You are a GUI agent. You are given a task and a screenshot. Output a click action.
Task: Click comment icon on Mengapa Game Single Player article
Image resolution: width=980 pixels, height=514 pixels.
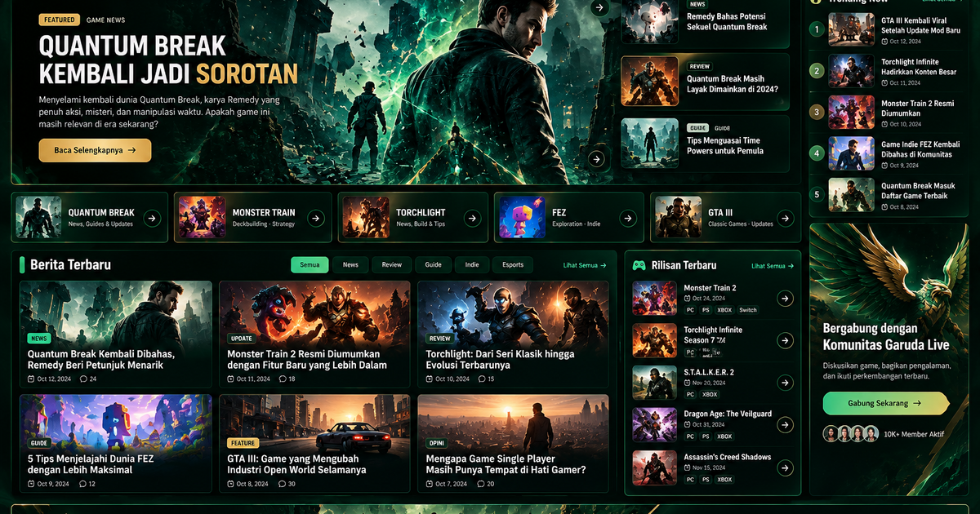coord(481,484)
